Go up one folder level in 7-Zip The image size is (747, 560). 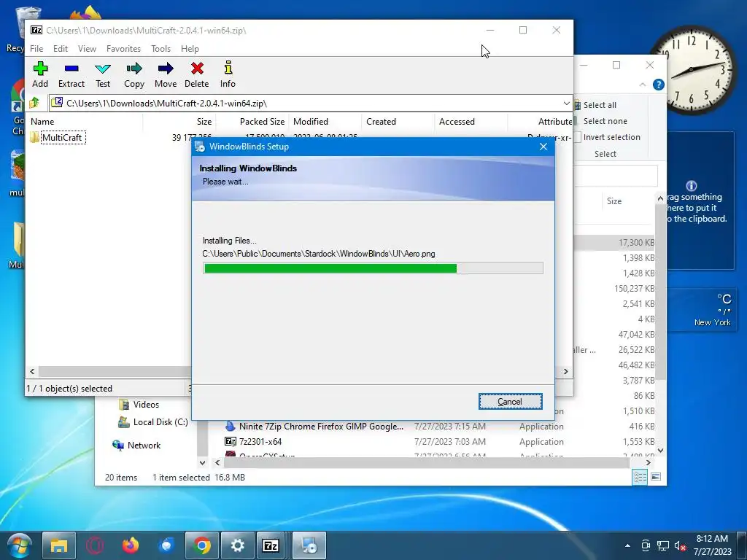34,103
